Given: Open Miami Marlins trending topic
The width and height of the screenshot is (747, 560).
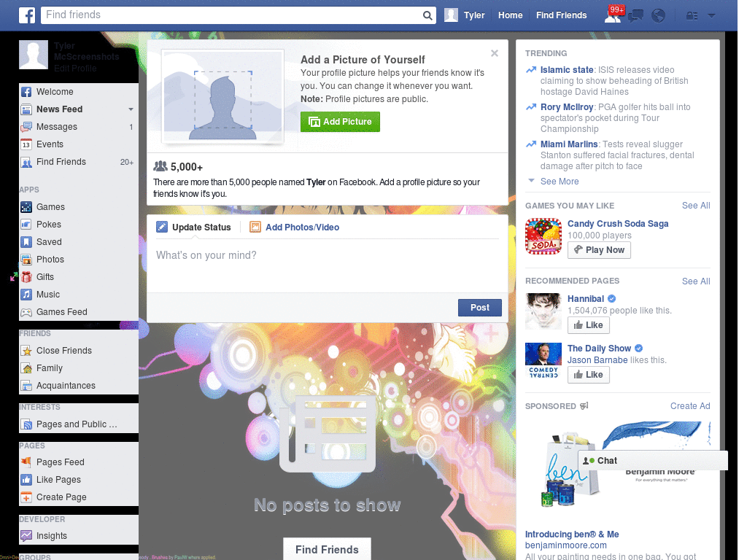Looking at the screenshot, I should pos(569,144).
